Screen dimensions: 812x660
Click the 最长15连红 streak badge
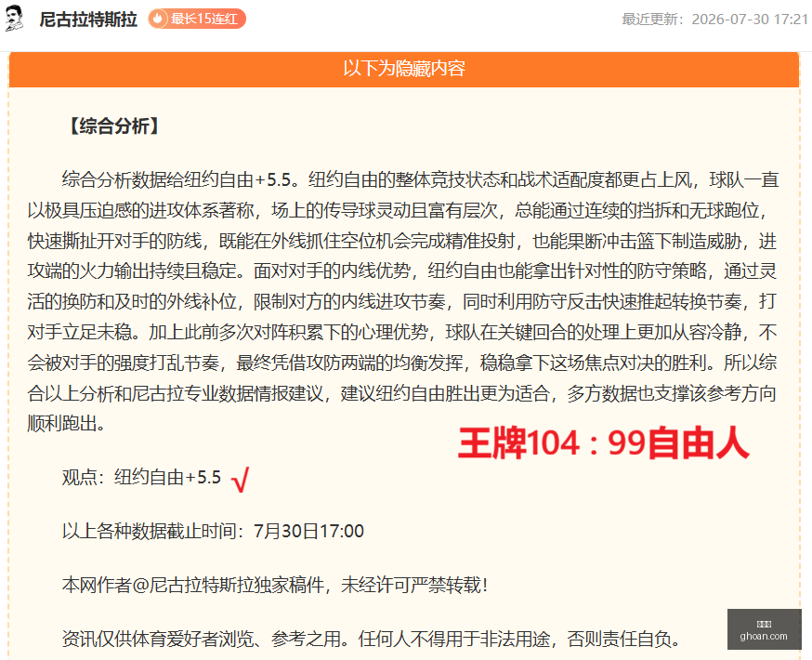click(197, 20)
